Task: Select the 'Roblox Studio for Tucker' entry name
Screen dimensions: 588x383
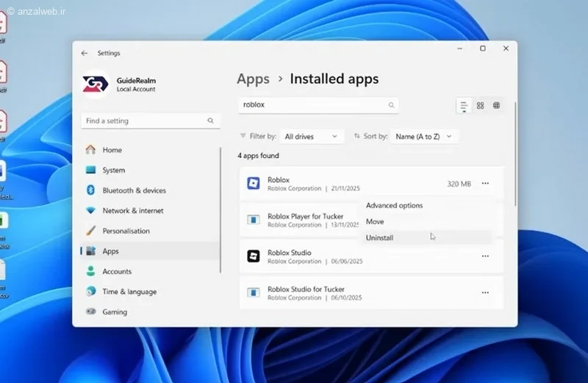Action: [x=306, y=289]
